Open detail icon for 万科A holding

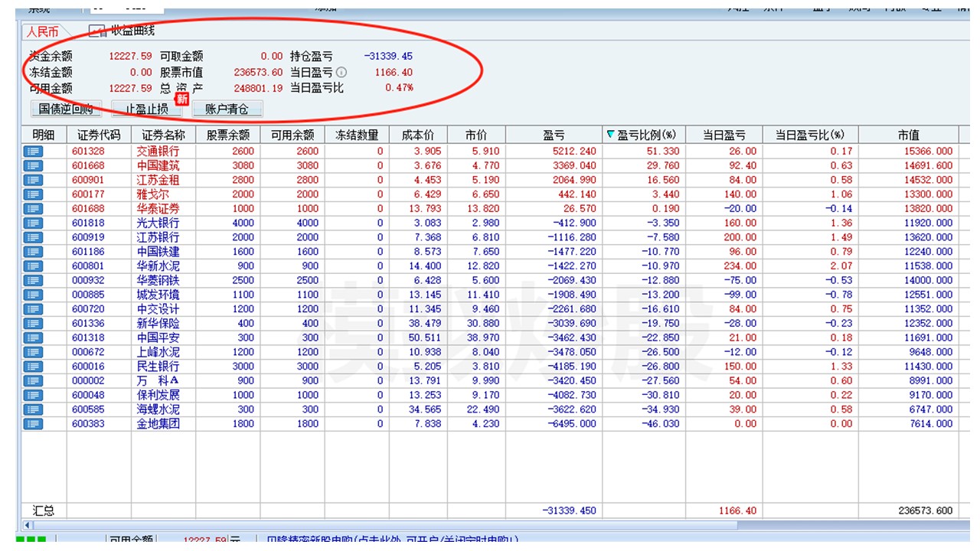(33, 381)
